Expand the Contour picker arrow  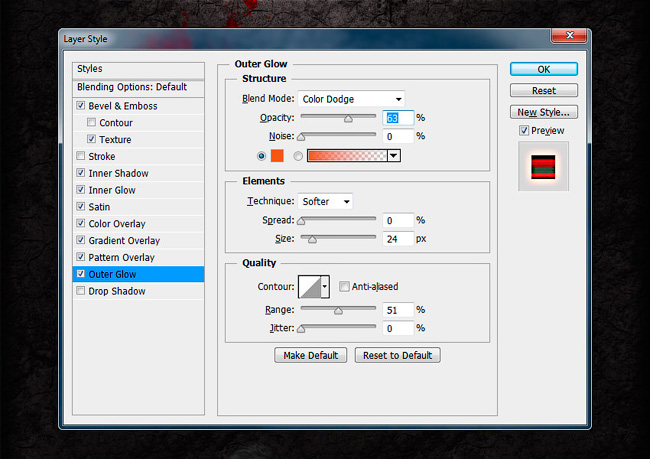pyautogui.click(x=325, y=287)
